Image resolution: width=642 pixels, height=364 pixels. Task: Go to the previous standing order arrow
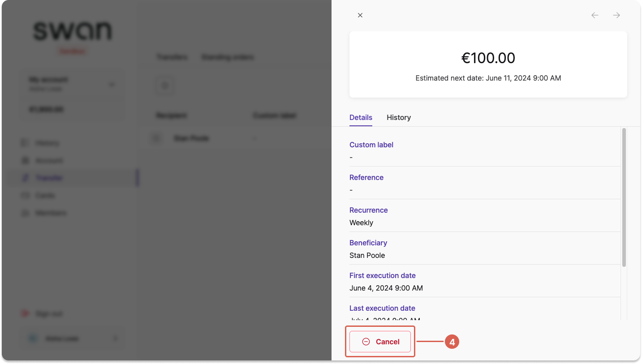click(595, 15)
